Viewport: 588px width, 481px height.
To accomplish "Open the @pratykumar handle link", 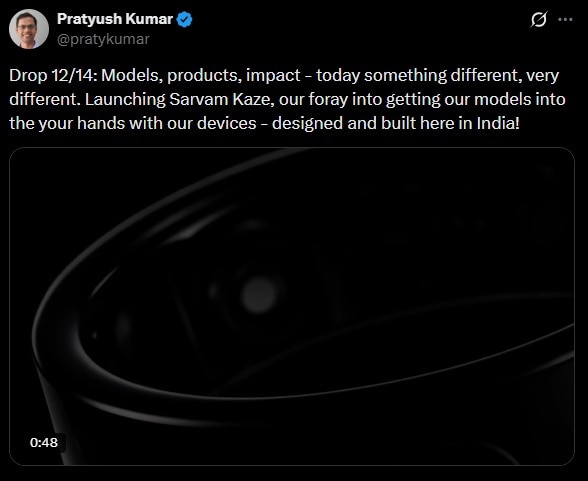I will coord(103,39).
